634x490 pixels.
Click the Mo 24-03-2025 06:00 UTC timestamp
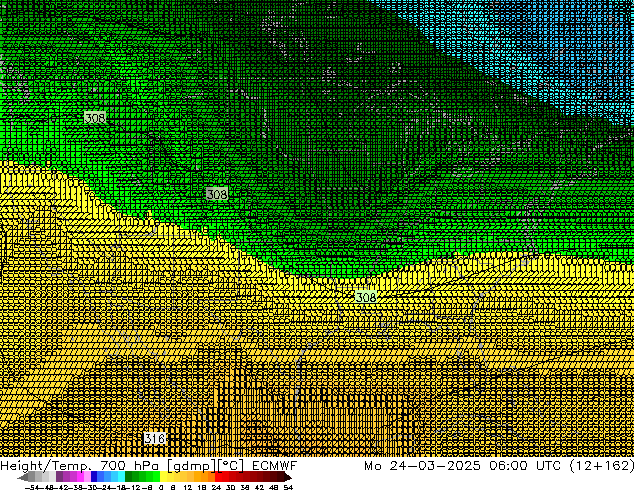click(x=463, y=465)
